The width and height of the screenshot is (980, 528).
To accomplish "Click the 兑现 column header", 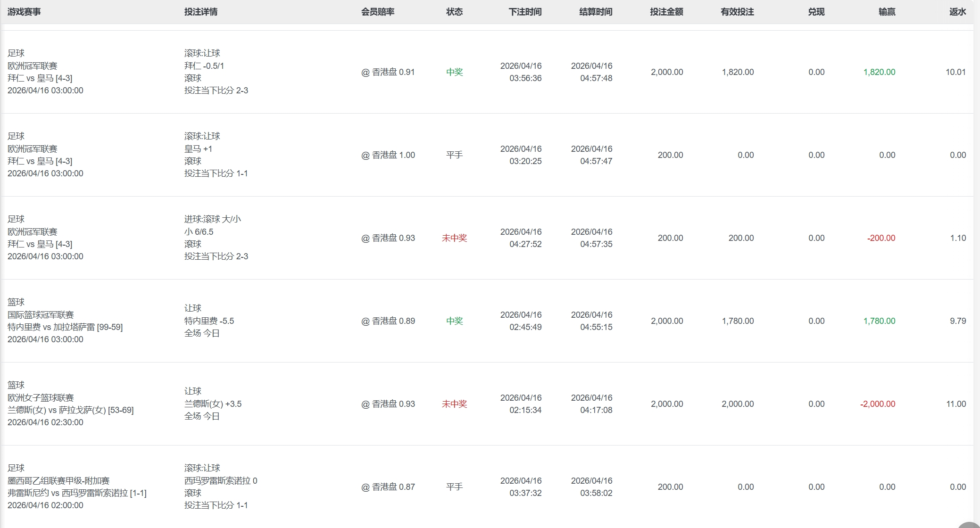I will click(x=816, y=12).
